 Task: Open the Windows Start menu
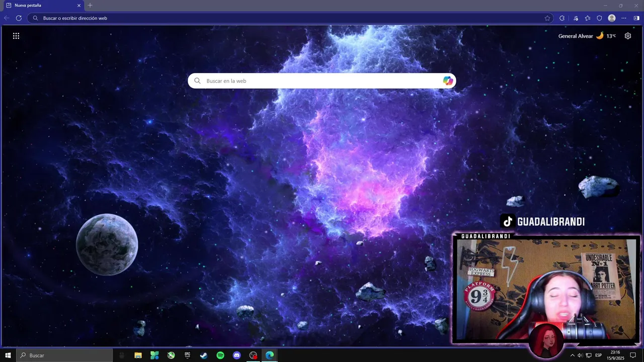(x=8, y=355)
